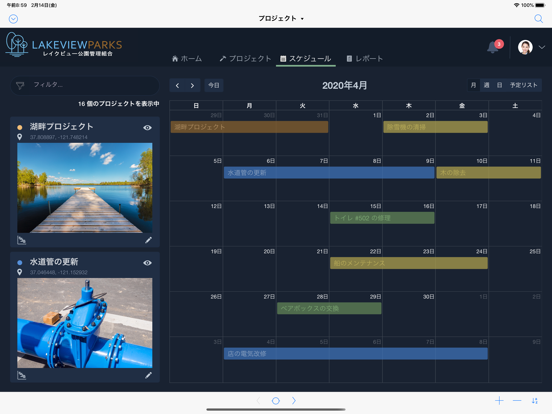The image size is (552, 414).
Task: Open 水道管の更新 chart icon below image
Action: pyautogui.click(x=21, y=375)
